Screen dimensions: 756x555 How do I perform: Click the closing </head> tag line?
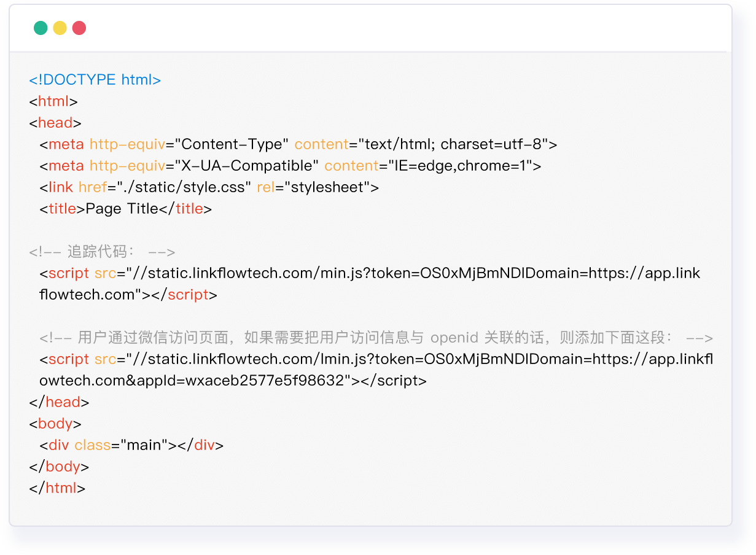[59, 402]
